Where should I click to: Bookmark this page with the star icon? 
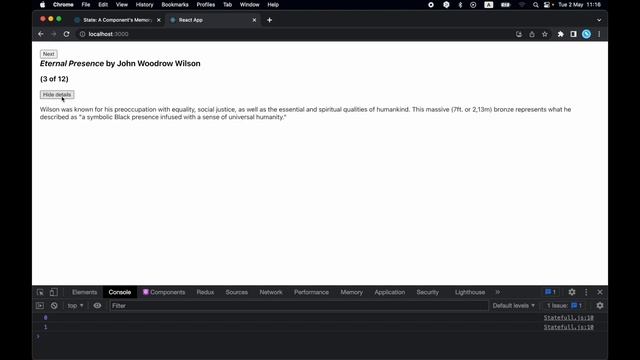[545, 34]
